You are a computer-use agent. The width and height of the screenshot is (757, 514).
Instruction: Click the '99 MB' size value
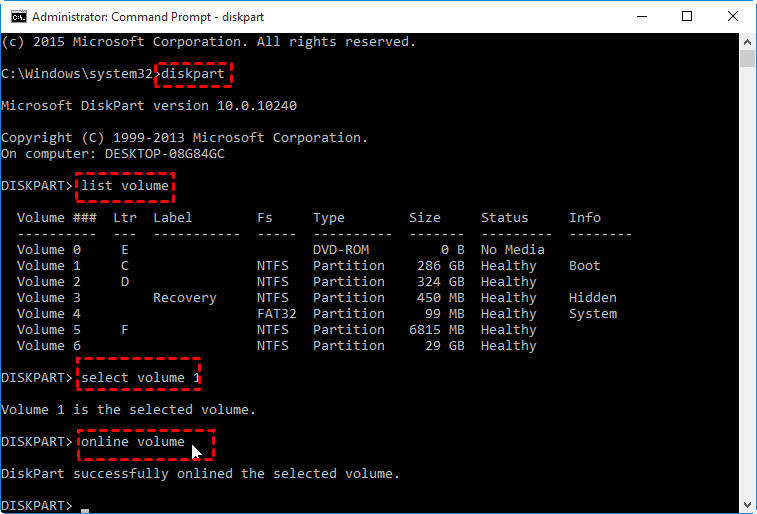(445, 314)
